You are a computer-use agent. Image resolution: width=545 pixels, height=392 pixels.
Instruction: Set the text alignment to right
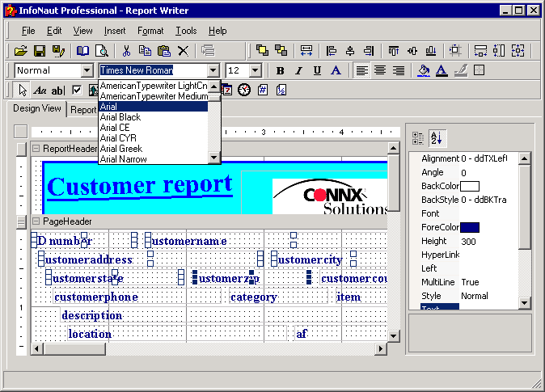(x=399, y=70)
